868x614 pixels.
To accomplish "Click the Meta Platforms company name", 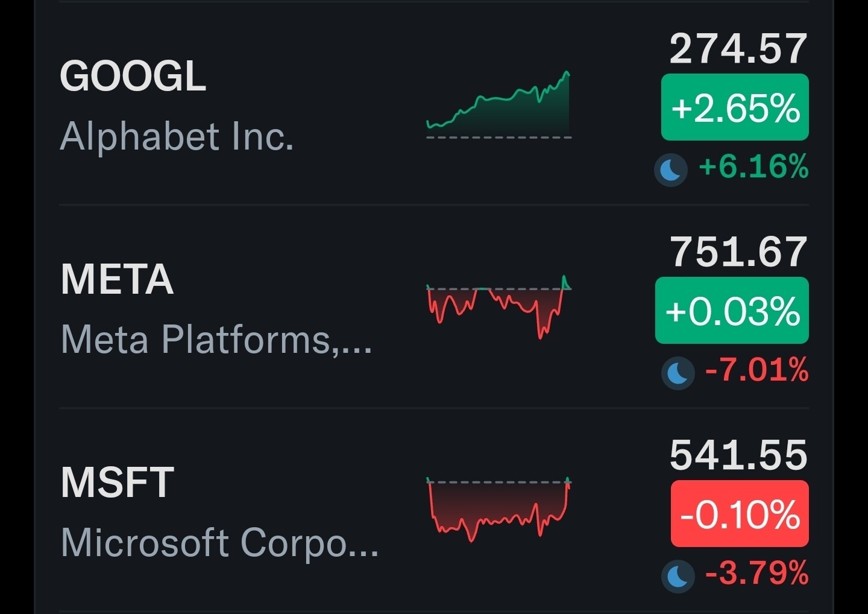I will click(216, 340).
